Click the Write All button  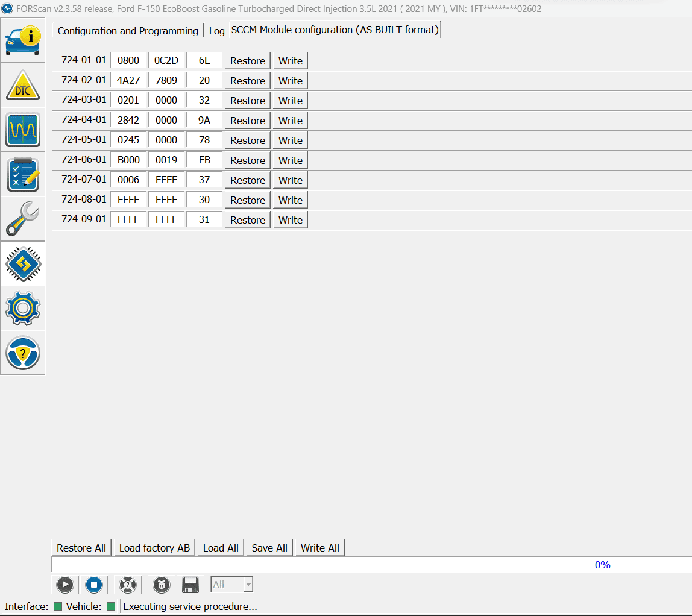[x=320, y=548]
